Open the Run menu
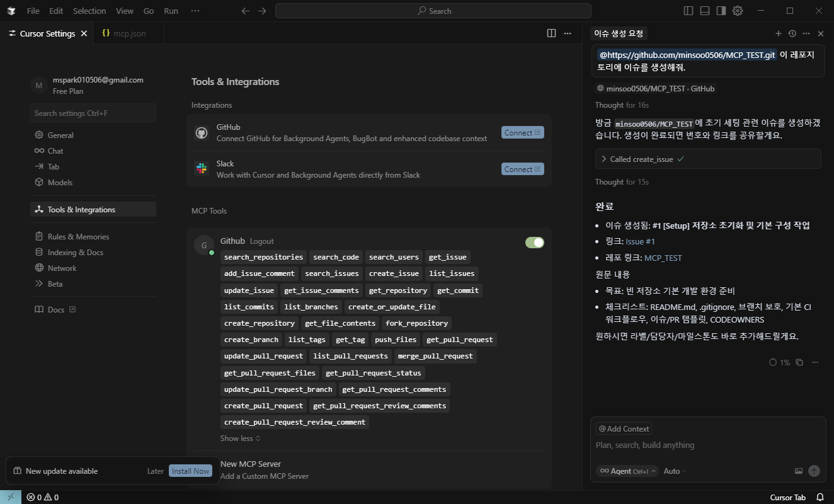The image size is (834, 504). [x=171, y=11]
